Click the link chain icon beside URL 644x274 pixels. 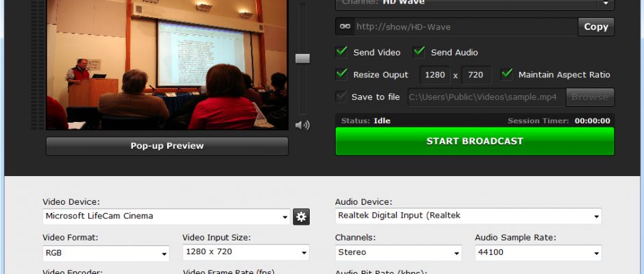[x=345, y=27]
